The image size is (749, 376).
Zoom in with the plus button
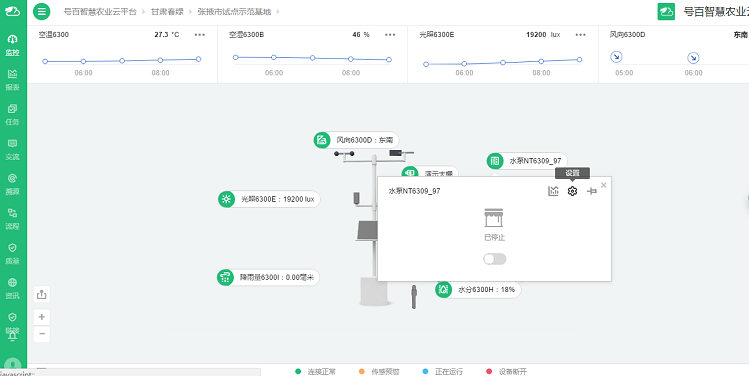coord(42,317)
